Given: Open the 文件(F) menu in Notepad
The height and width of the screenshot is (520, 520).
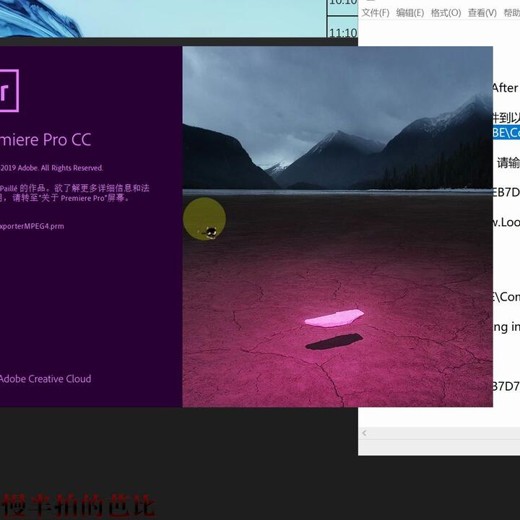Looking at the screenshot, I should pos(375,13).
